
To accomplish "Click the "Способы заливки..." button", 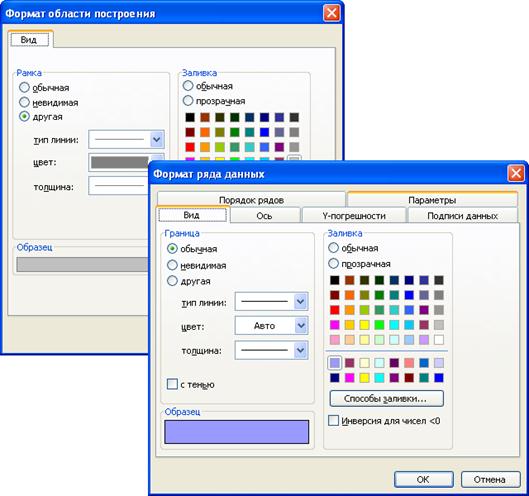I will [387, 398].
